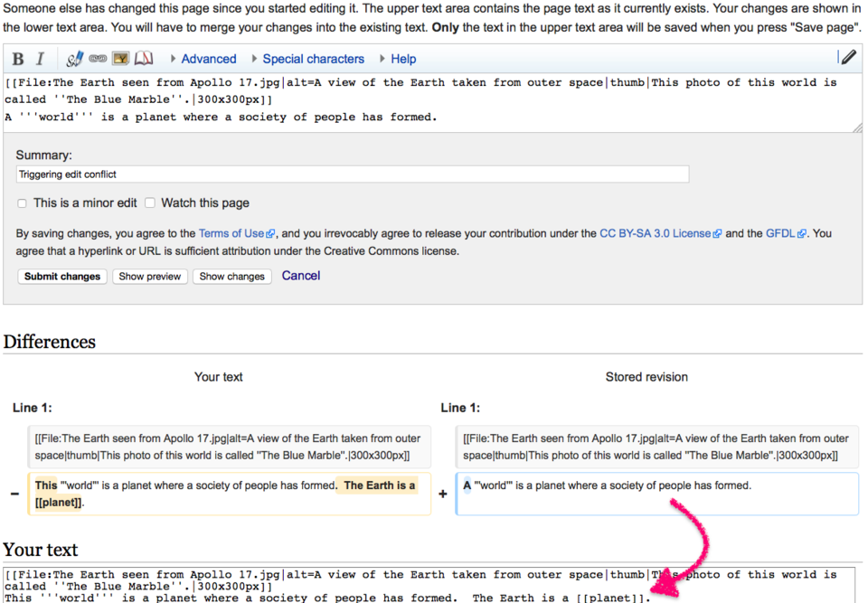
Task: Click inside the upper wikitext editing area
Action: click(433, 102)
